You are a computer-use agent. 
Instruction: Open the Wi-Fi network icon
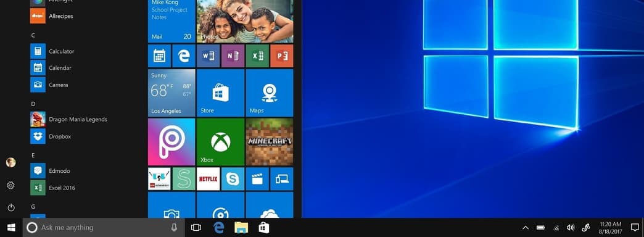pos(556,228)
